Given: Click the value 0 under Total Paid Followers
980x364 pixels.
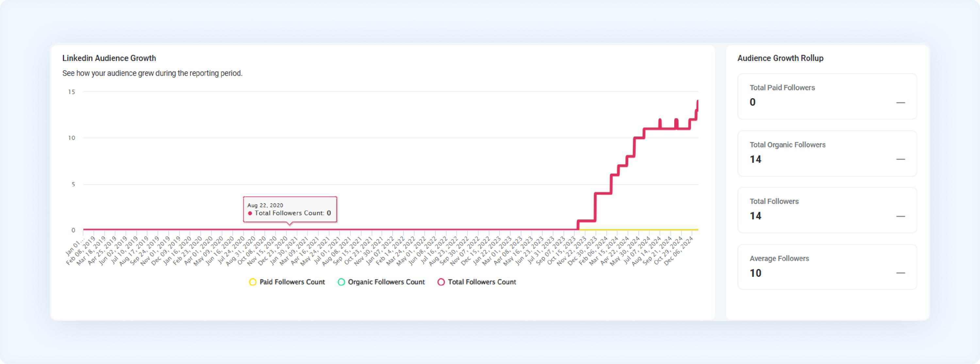Looking at the screenshot, I should coord(753,102).
